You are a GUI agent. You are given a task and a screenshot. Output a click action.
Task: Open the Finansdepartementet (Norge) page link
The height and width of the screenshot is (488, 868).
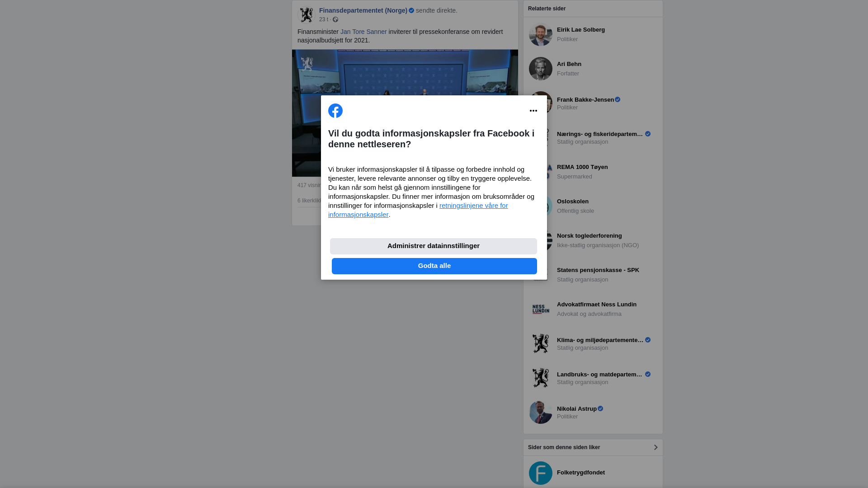tap(363, 10)
